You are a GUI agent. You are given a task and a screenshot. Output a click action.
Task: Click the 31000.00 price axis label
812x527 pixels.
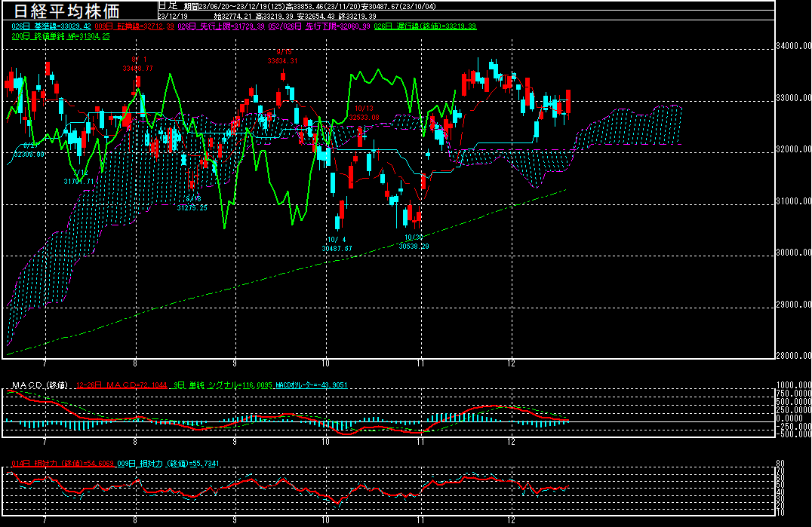pyautogui.click(x=794, y=201)
